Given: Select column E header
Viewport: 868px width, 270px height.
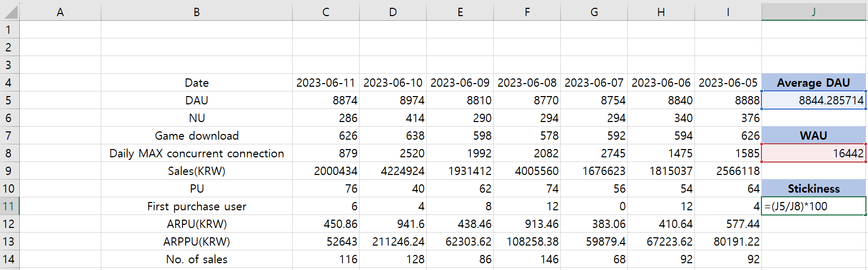Looking at the screenshot, I should [x=460, y=12].
